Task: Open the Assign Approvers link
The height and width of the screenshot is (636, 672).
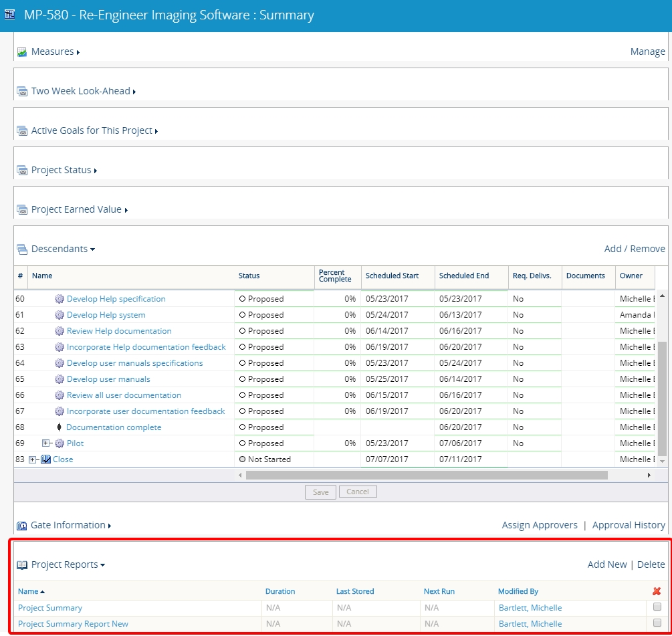Action: click(539, 525)
